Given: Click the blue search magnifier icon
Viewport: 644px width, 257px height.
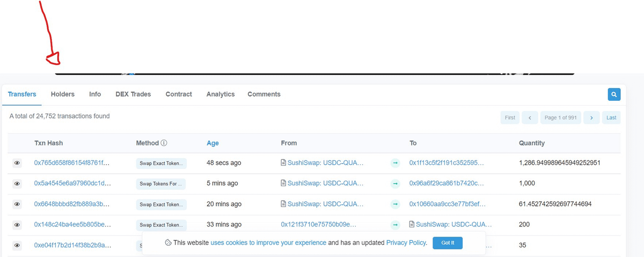Looking at the screenshot, I should (614, 94).
